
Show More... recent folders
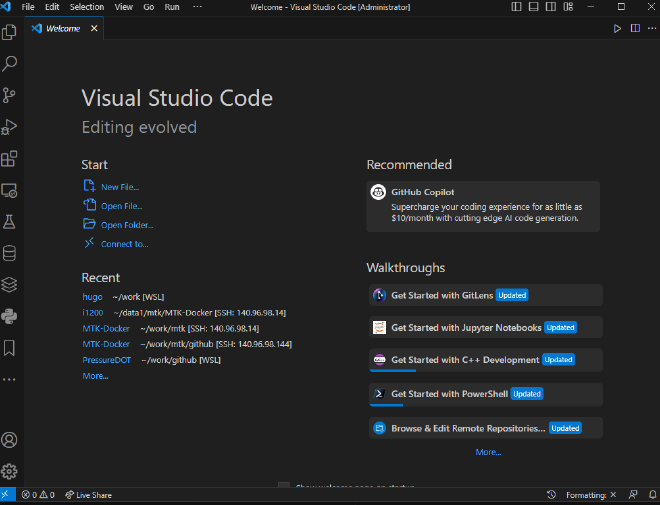tap(95, 376)
